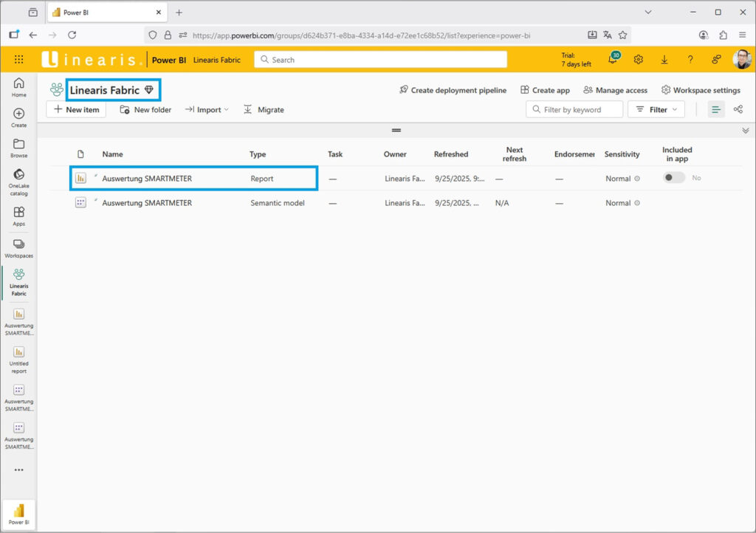756x533 pixels.
Task: Expand the Import dropdown
Action: (x=207, y=109)
